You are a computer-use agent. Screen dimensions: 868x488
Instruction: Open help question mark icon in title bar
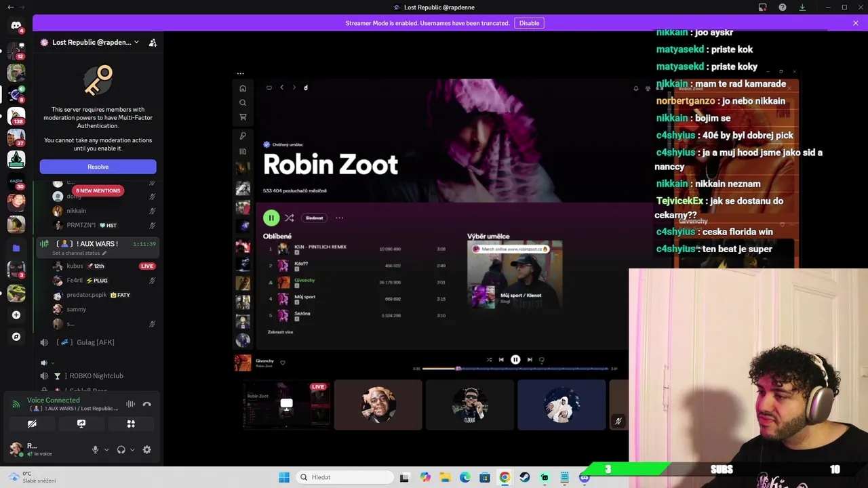(x=783, y=7)
